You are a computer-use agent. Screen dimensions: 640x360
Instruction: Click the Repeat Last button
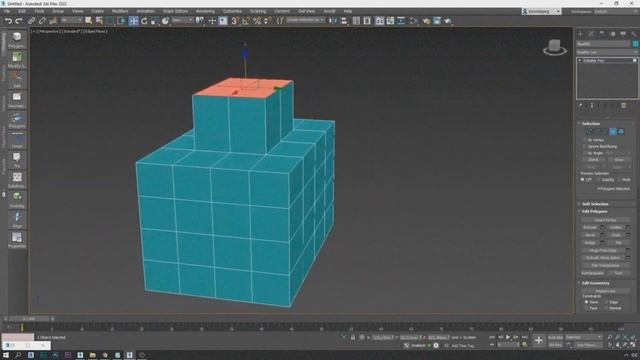click(605, 291)
